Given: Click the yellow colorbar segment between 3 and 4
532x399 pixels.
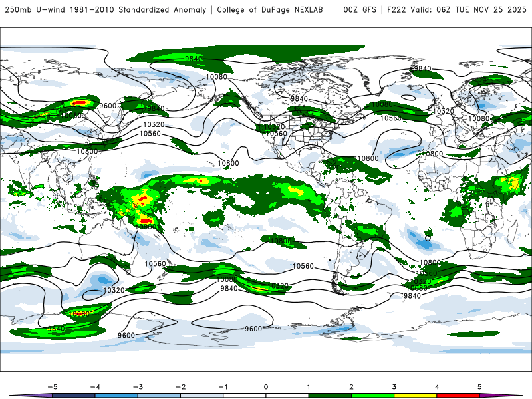Looking at the screenshot, I should click(415, 396).
